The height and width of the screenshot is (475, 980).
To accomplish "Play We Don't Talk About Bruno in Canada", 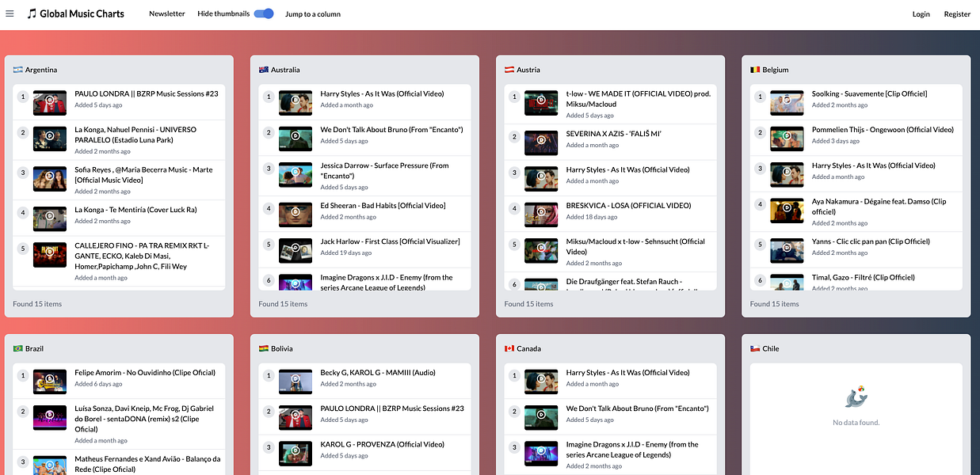I will click(541, 416).
